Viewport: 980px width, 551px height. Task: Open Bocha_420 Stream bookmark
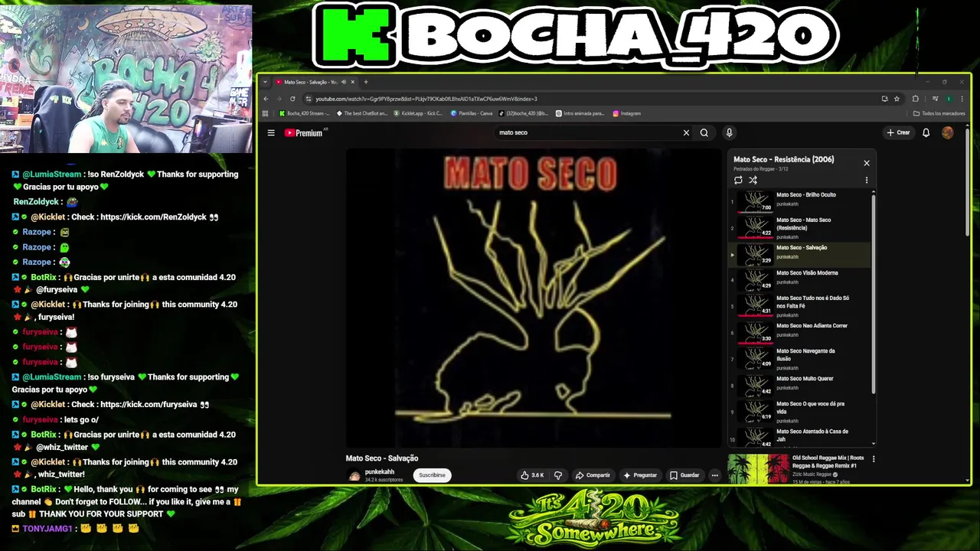pos(305,113)
